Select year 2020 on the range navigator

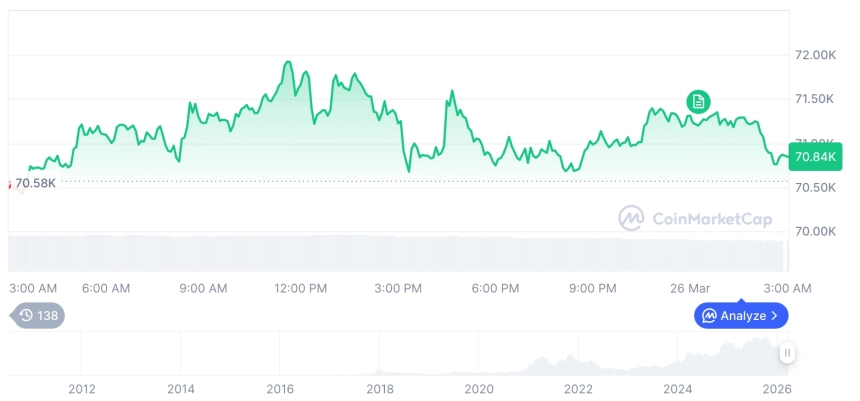click(x=479, y=389)
